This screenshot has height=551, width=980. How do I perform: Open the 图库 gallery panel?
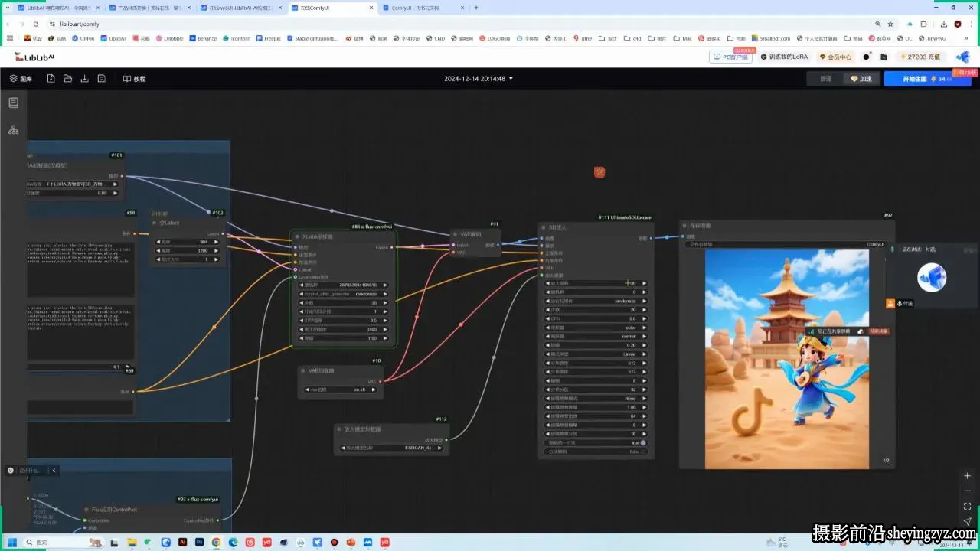point(21,79)
